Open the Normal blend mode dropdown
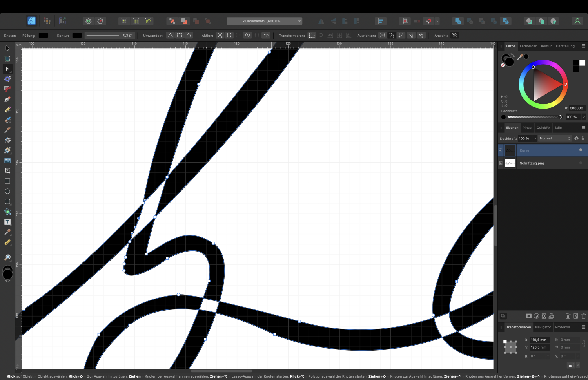The image size is (588, 380). 554,138
